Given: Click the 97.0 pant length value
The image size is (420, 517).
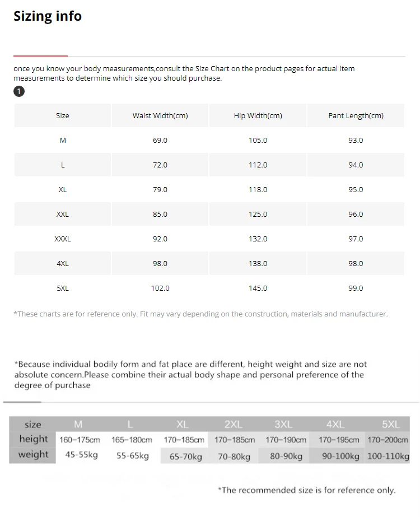Looking at the screenshot, I should [356, 239].
